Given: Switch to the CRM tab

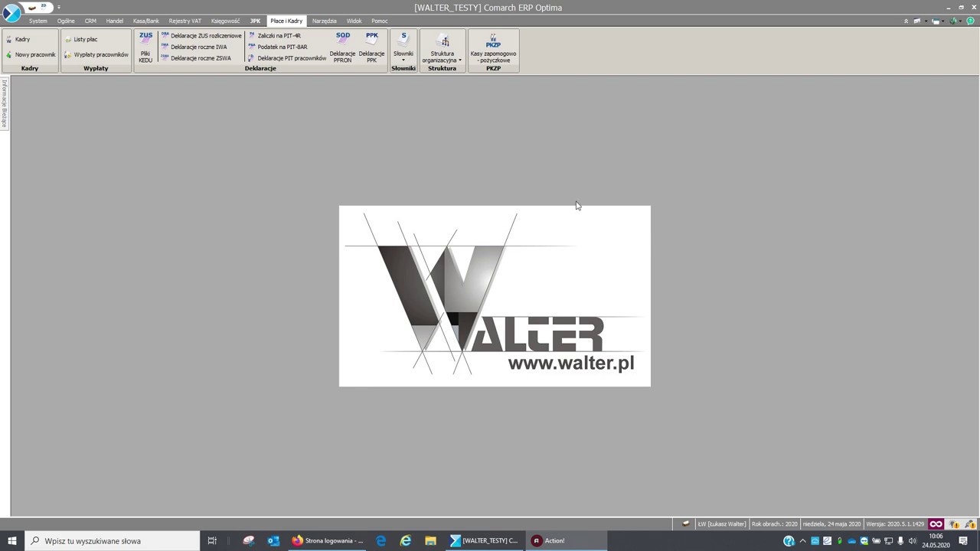Looking at the screenshot, I should pyautogui.click(x=90, y=21).
